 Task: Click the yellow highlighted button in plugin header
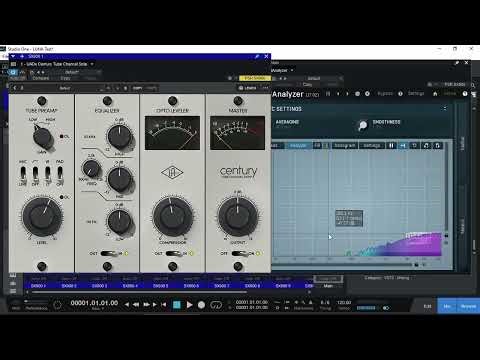click(x=255, y=78)
